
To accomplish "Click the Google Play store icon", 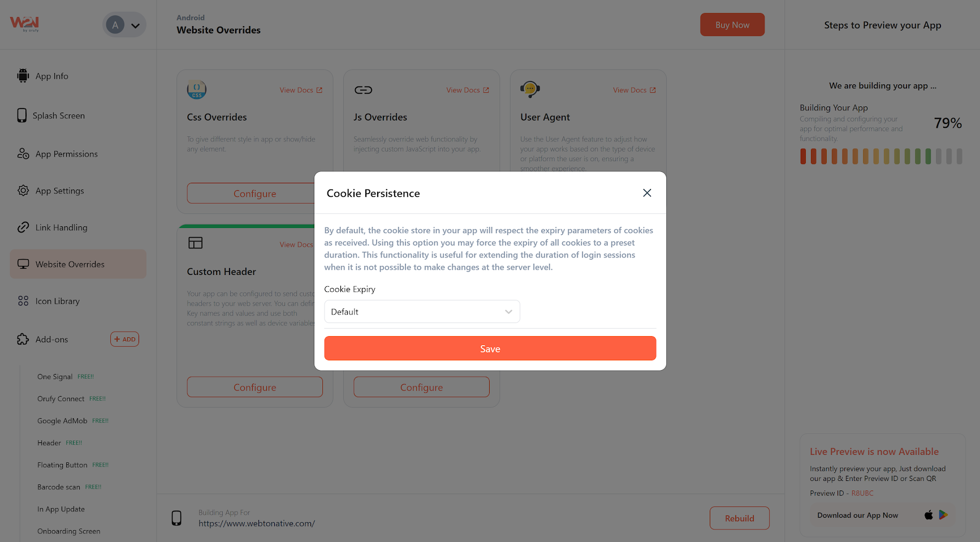I will click(x=943, y=515).
